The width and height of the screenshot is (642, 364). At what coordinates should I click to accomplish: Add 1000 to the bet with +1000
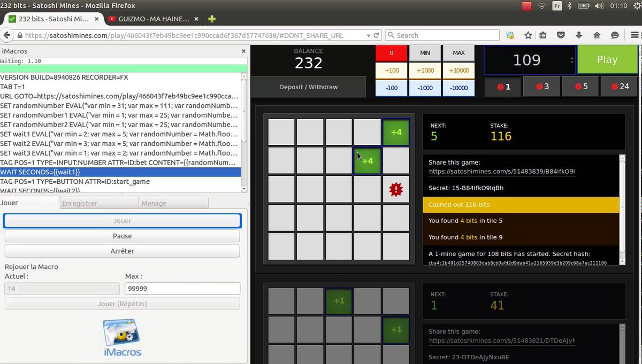coord(425,71)
